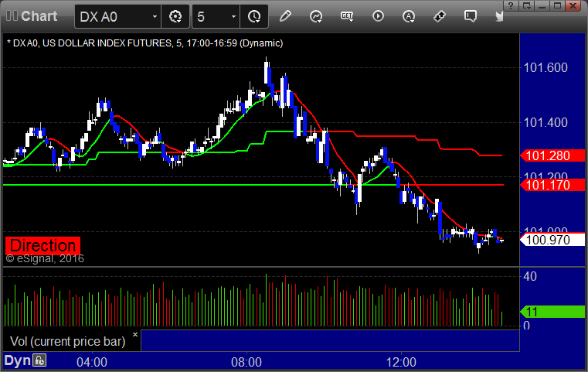This screenshot has width=588, height=372.
Task: Click the volume axis label 40
Action: coord(530,277)
